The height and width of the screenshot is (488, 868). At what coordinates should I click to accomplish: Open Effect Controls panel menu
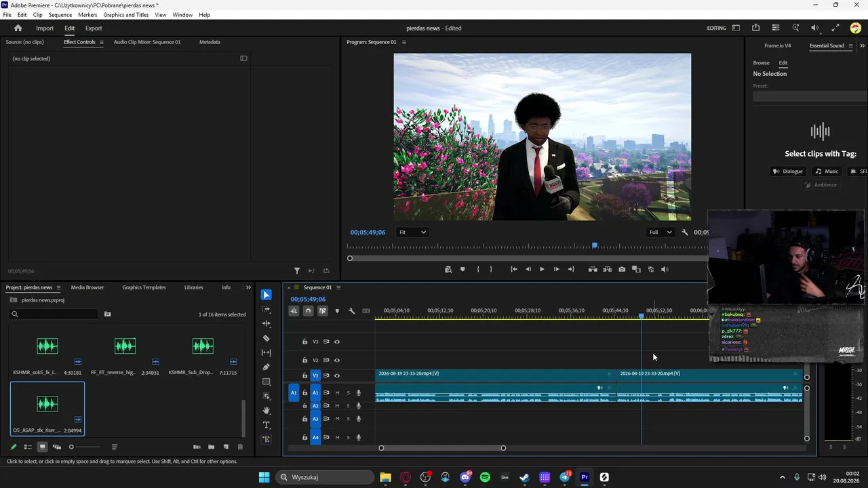102,42
